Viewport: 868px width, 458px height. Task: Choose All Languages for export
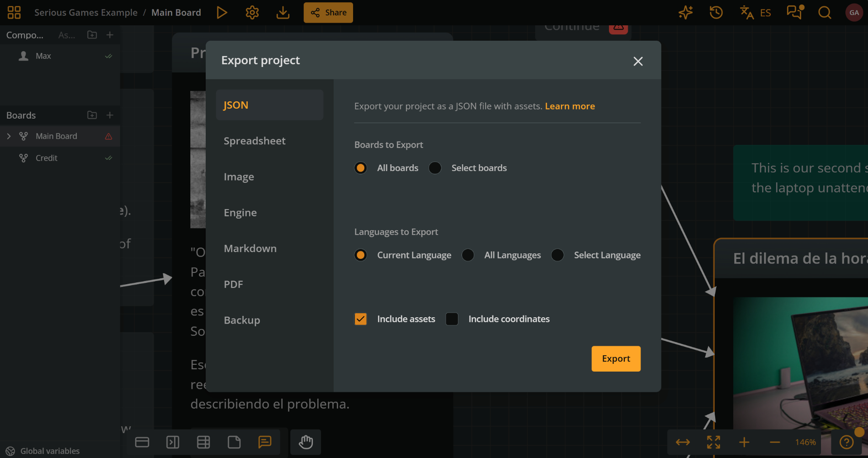click(467, 255)
